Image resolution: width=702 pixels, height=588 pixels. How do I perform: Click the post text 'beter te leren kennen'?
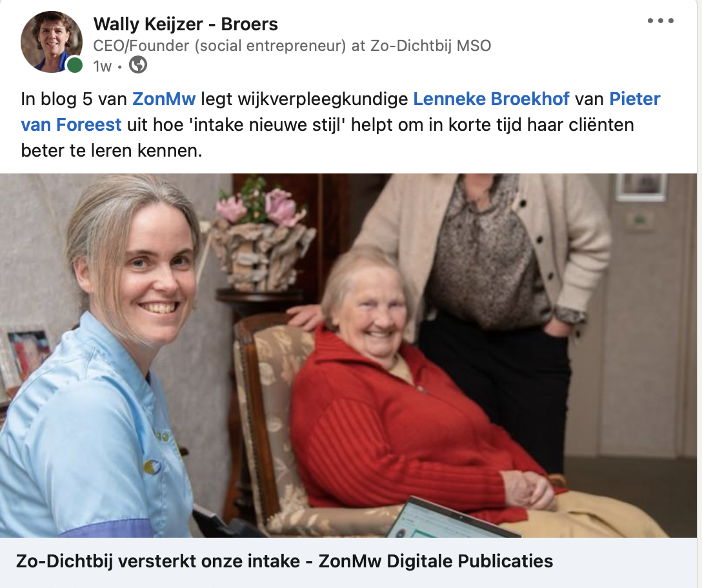(112, 151)
